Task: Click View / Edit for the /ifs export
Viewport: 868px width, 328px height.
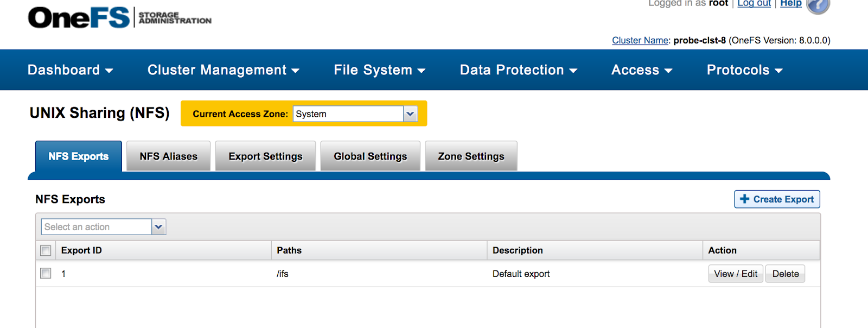Action: pos(736,274)
